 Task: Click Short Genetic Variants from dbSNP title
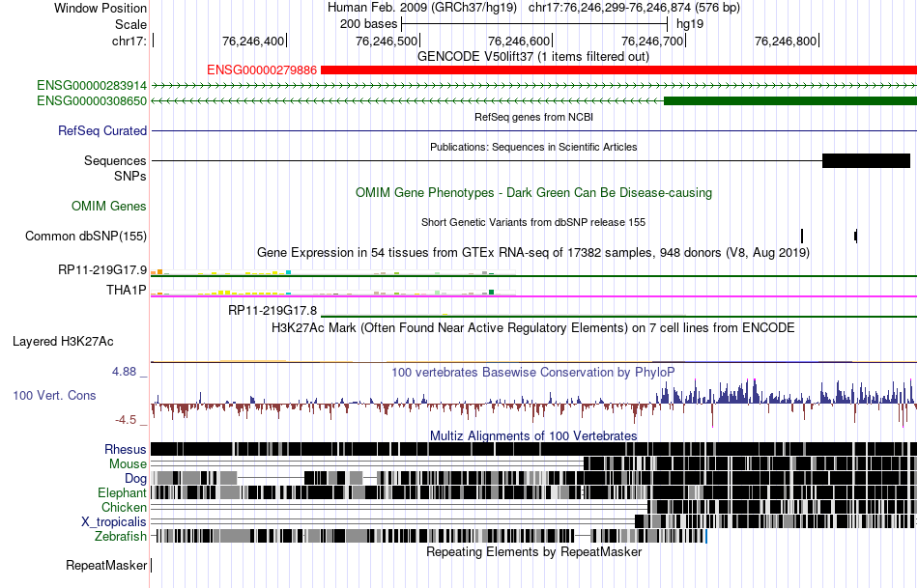(x=533, y=222)
